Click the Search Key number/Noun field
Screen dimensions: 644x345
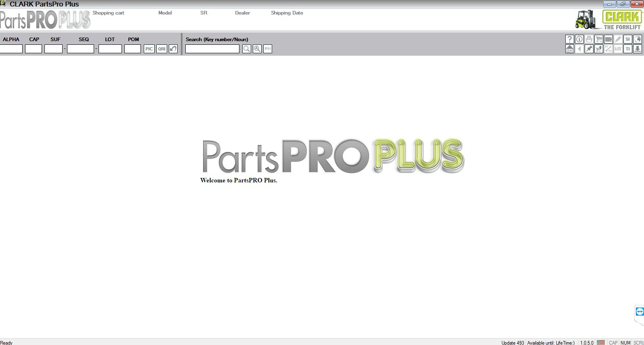pyautogui.click(x=212, y=49)
